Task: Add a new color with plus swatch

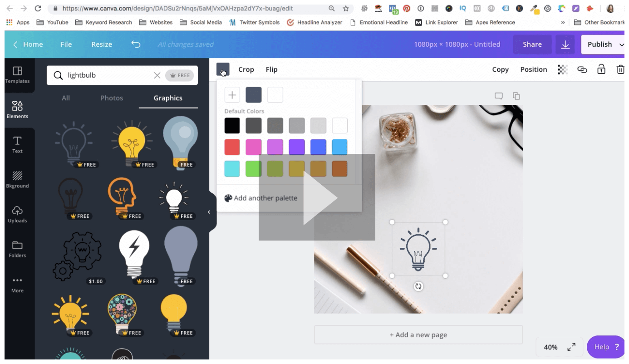Action: [232, 95]
